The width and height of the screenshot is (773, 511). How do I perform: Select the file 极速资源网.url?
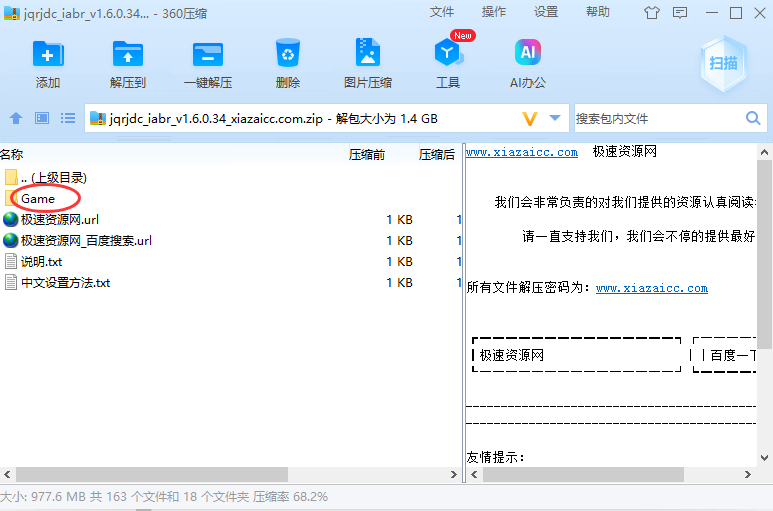tap(60, 219)
